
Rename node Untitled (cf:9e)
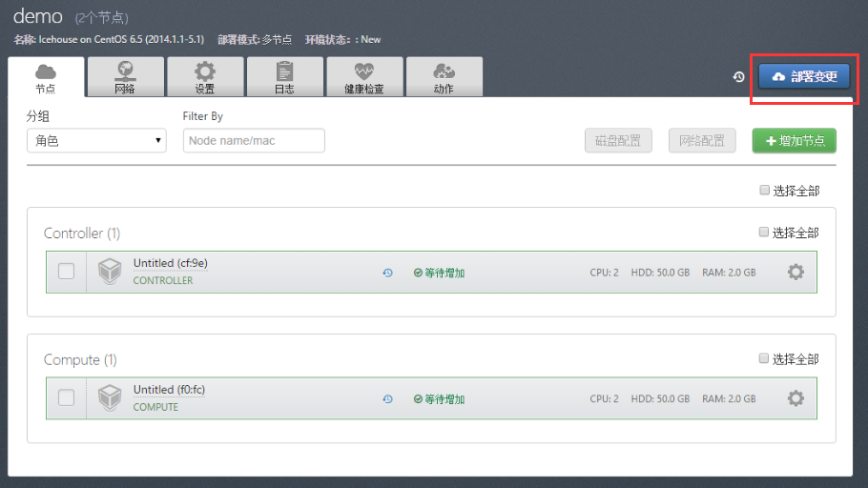(171, 263)
